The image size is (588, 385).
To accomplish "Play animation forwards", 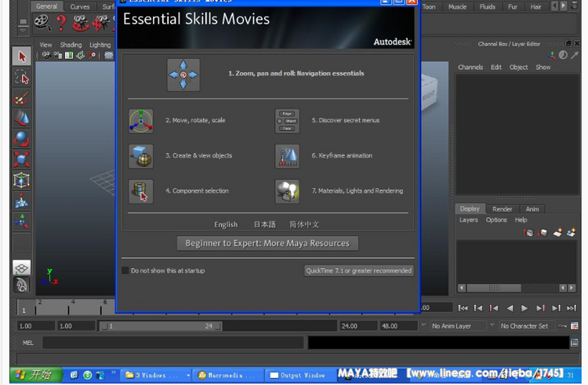I will [524, 308].
